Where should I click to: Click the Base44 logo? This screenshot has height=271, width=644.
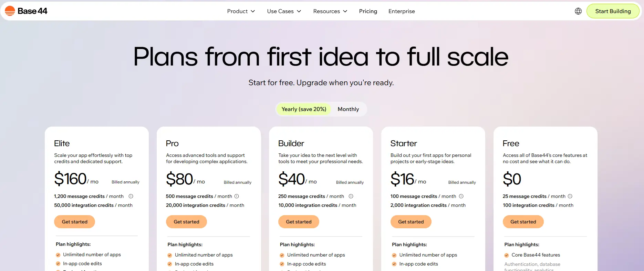point(26,11)
